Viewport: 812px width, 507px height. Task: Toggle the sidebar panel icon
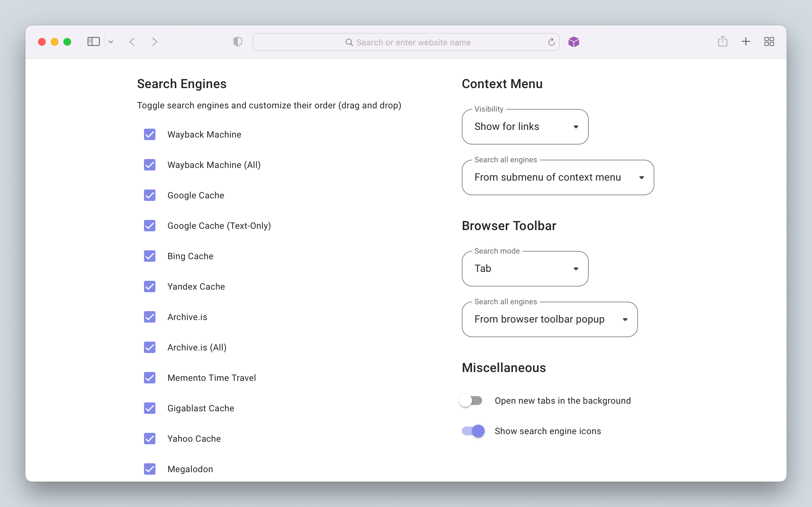click(x=93, y=42)
